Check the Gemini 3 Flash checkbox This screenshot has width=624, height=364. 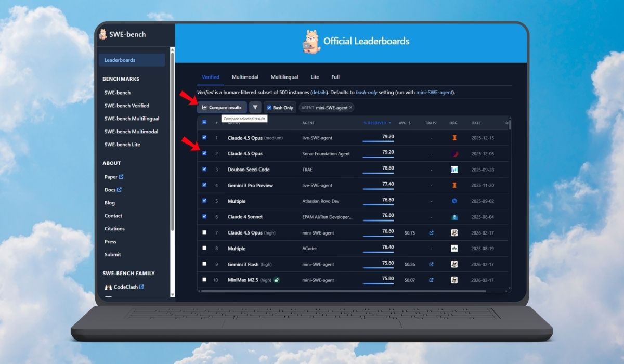tap(204, 264)
